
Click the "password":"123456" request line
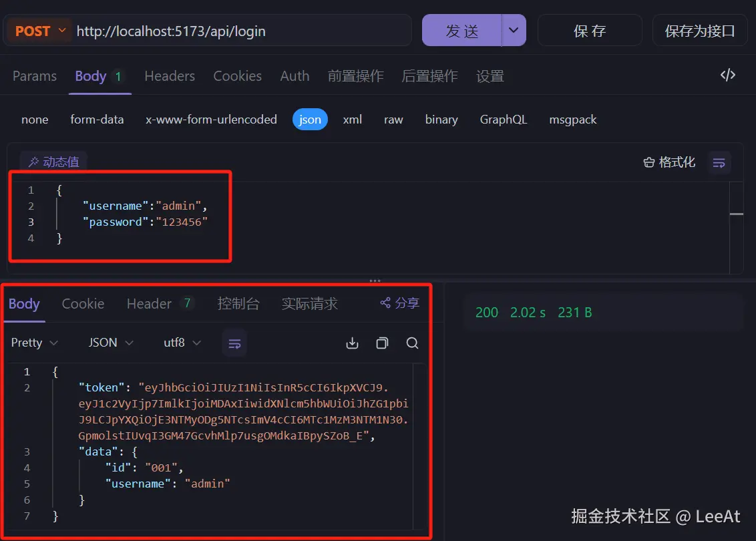(145, 222)
